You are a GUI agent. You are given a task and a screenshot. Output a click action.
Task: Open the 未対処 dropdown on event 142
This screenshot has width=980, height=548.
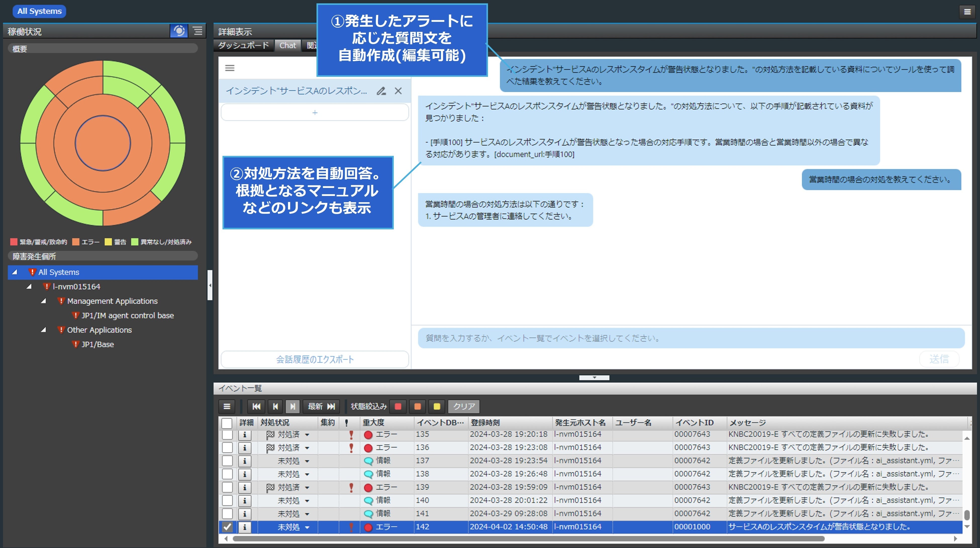pos(307,527)
